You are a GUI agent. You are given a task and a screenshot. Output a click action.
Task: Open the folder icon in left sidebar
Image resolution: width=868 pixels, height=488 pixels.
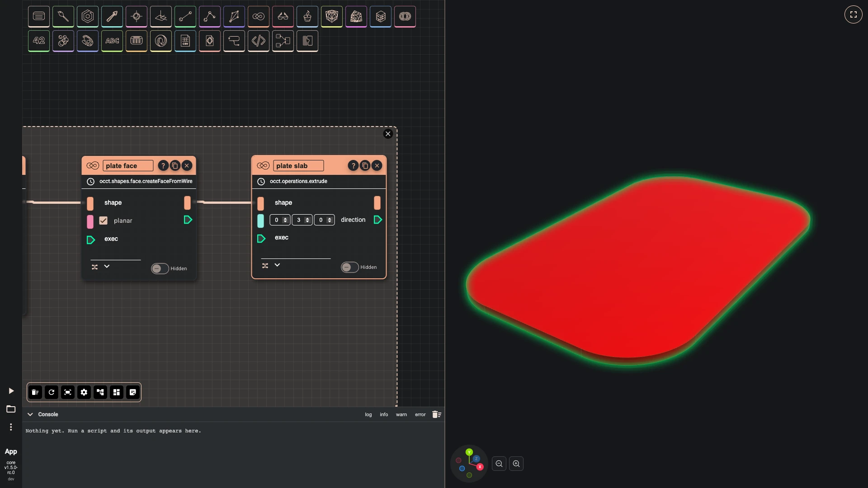coord(11,409)
